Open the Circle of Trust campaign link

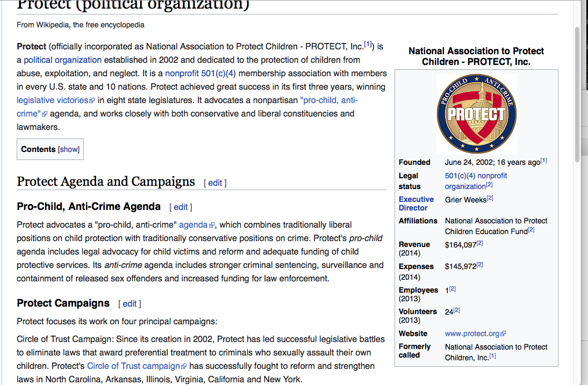pos(133,366)
